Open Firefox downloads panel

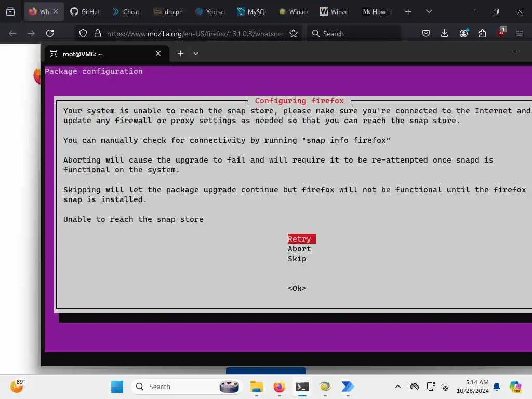pos(445,33)
